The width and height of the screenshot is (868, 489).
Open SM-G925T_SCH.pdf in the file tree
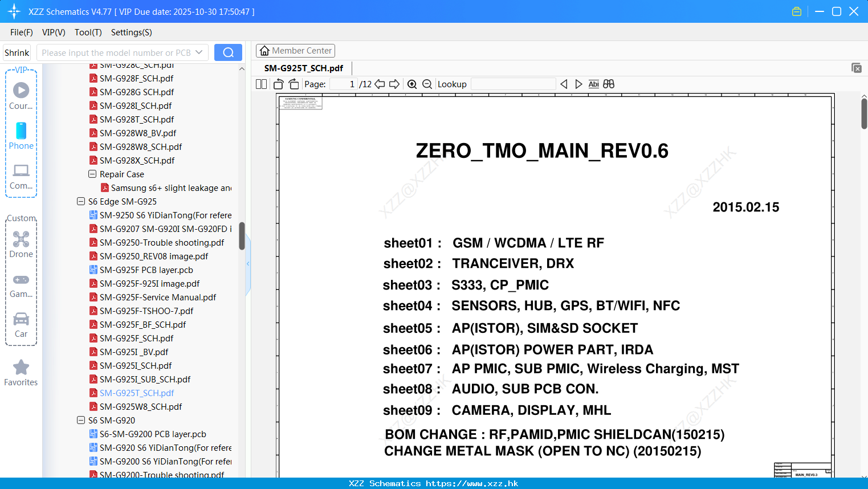137,393
